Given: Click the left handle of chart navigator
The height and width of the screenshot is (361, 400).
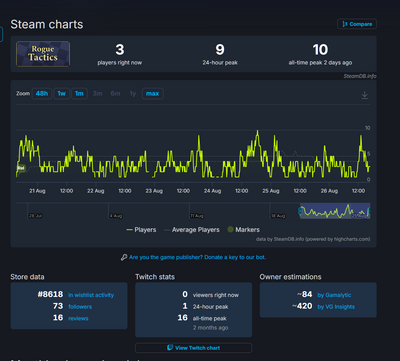Looking at the screenshot, I should coord(300,211).
